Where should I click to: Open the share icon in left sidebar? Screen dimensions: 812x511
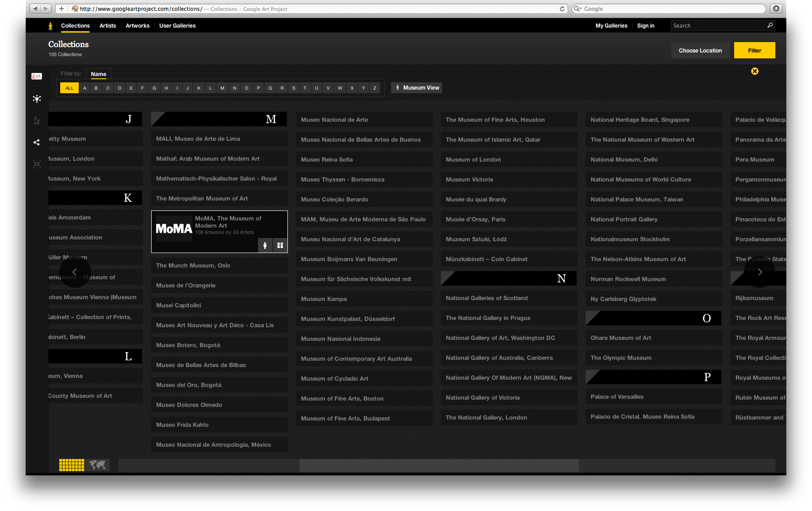pos(37,143)
